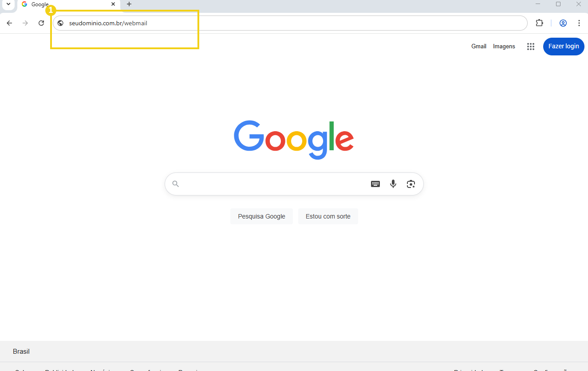588x371 pixels.
Task: Open the Google apps grid
Action: click(x=531, y=47)
